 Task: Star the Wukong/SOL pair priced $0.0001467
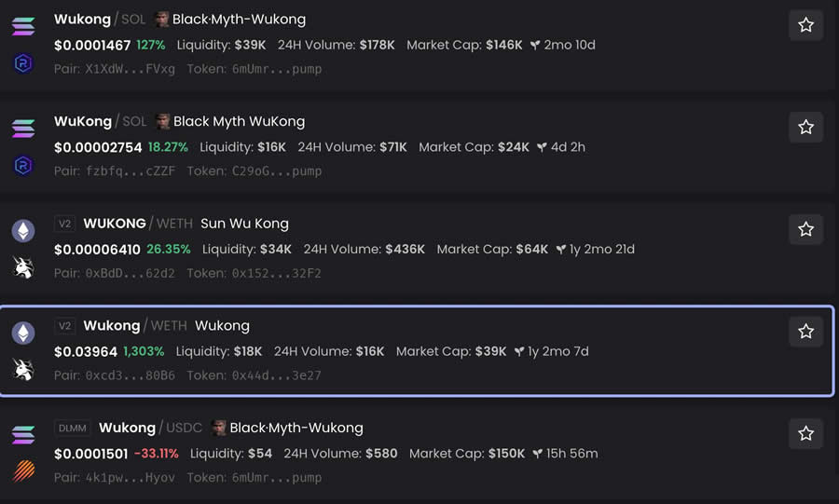tap(805, 25)
